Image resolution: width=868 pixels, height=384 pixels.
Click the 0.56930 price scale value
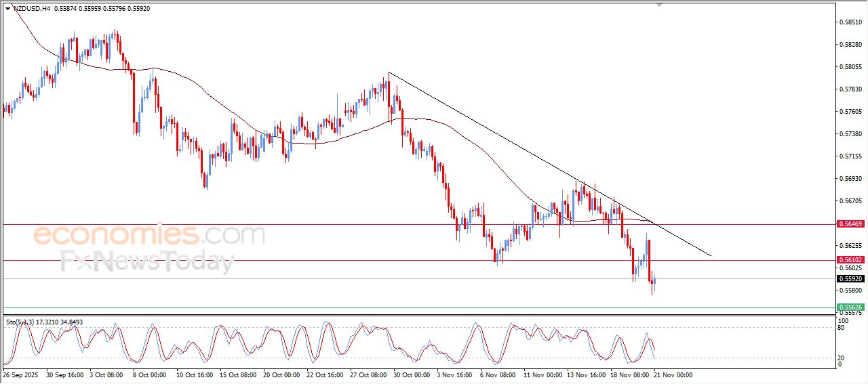pos(850,179)
